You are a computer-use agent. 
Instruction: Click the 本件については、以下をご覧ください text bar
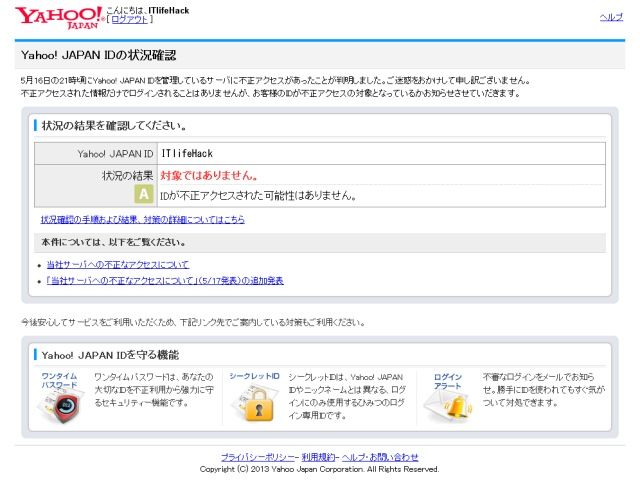point(320,242)
